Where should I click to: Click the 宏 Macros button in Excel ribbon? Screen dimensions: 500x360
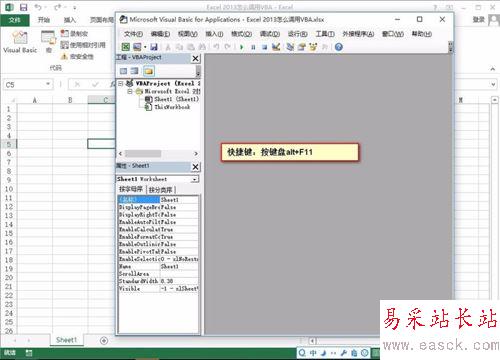click(48, 42)
